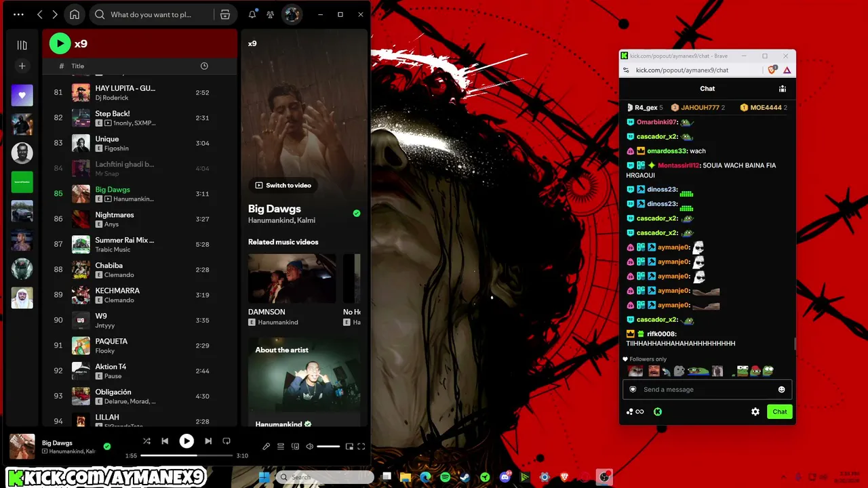
Task: Open the play queue
Action: pyautogui.click(x=281, y=446)
